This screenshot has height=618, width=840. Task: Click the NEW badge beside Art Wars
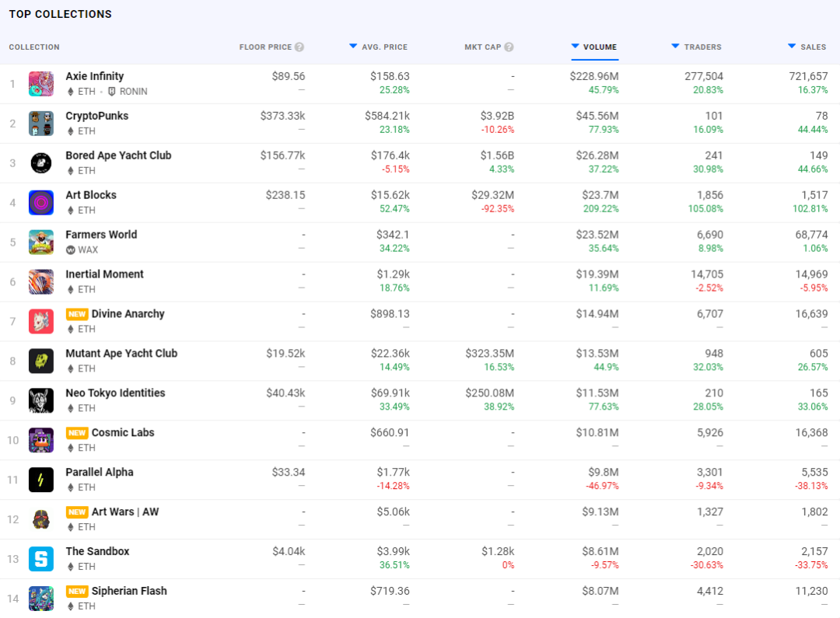click(x=77, y=512)
